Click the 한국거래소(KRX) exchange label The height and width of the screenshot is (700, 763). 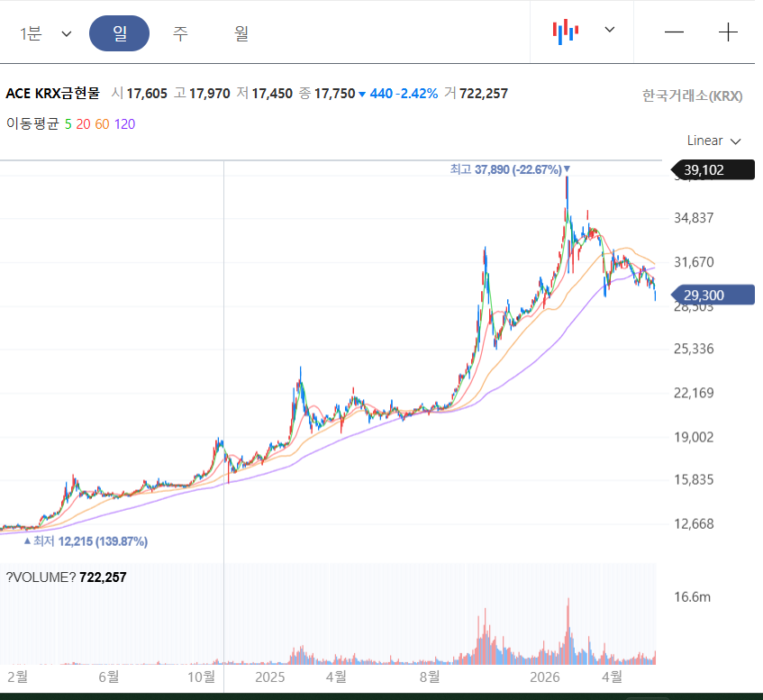pos(692,95)
